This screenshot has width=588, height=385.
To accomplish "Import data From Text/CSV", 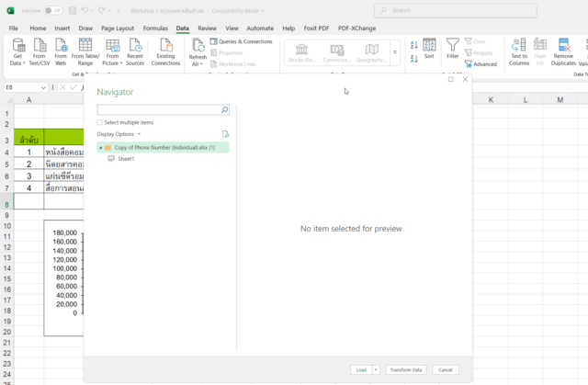I will (40, 52).
